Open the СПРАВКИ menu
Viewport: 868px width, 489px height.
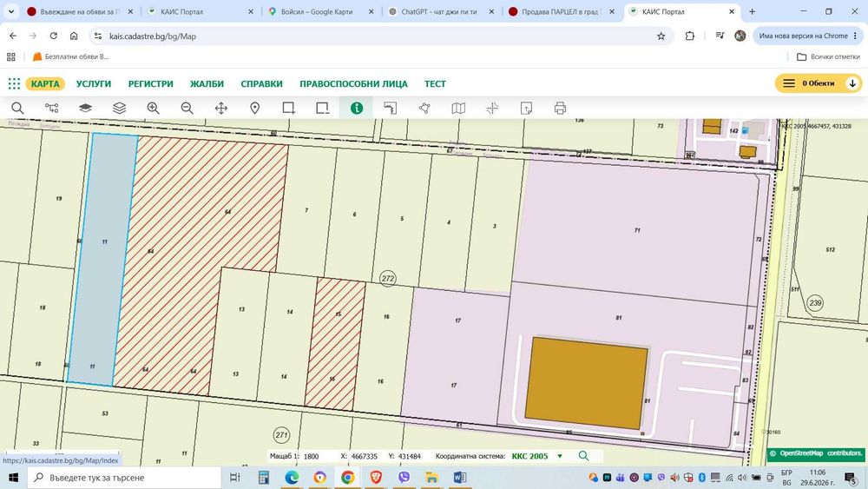(x=262, y=83)
